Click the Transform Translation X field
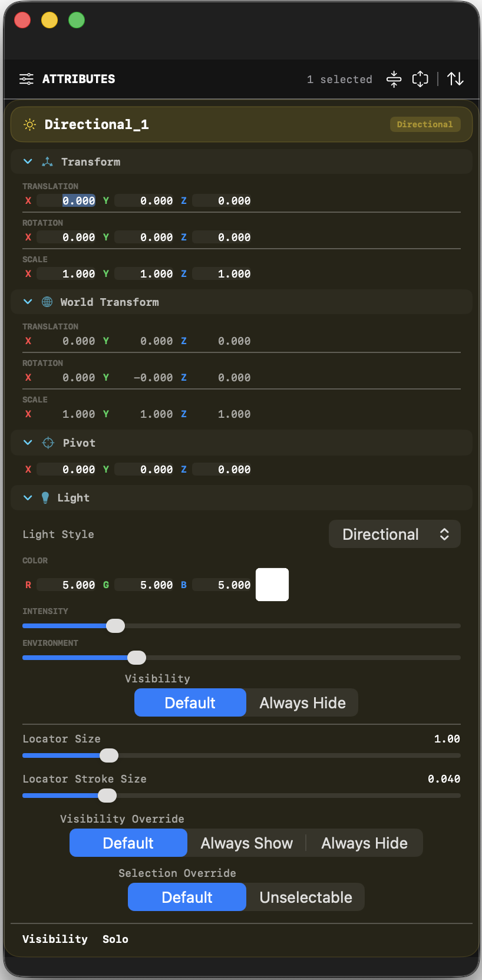The height and width of the screenshot is (980, 482). pyautogui.click(x=67, y=201)
